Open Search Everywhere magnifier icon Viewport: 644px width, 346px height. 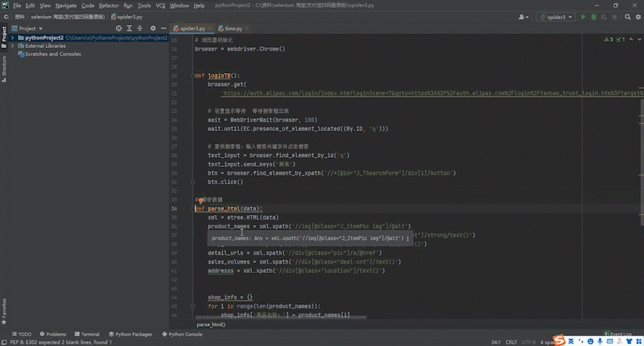pos(628,17)
